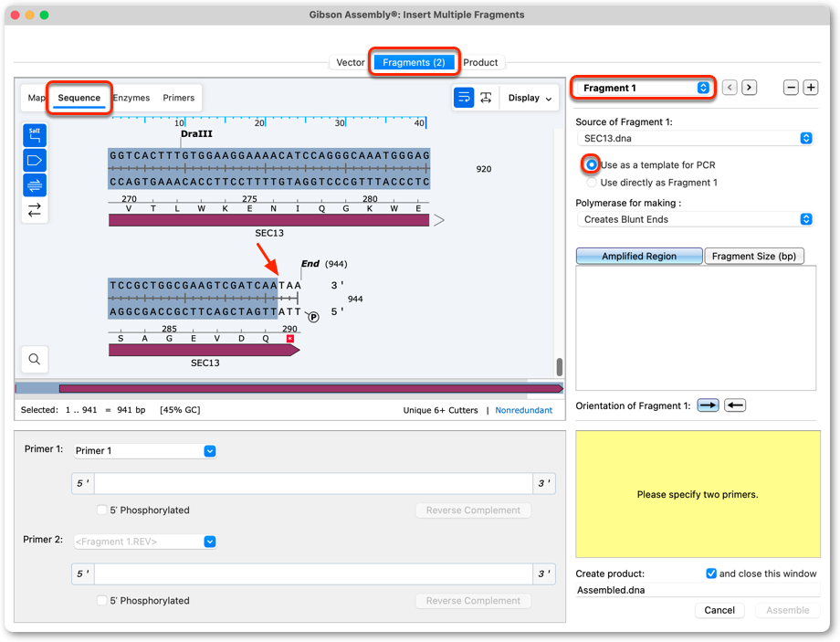Toggle the show features icon in sidebar

[35, 160]
